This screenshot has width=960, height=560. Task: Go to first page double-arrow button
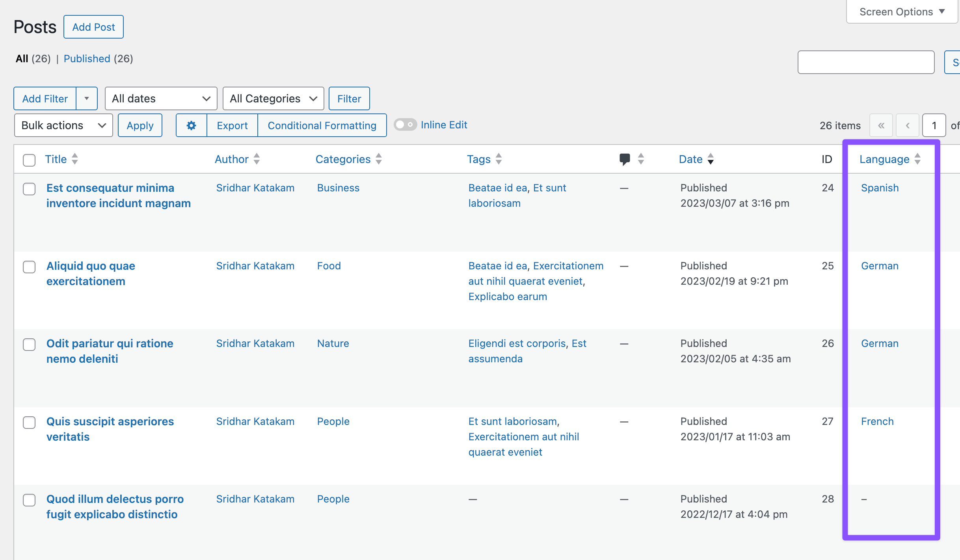coord(881,125)
